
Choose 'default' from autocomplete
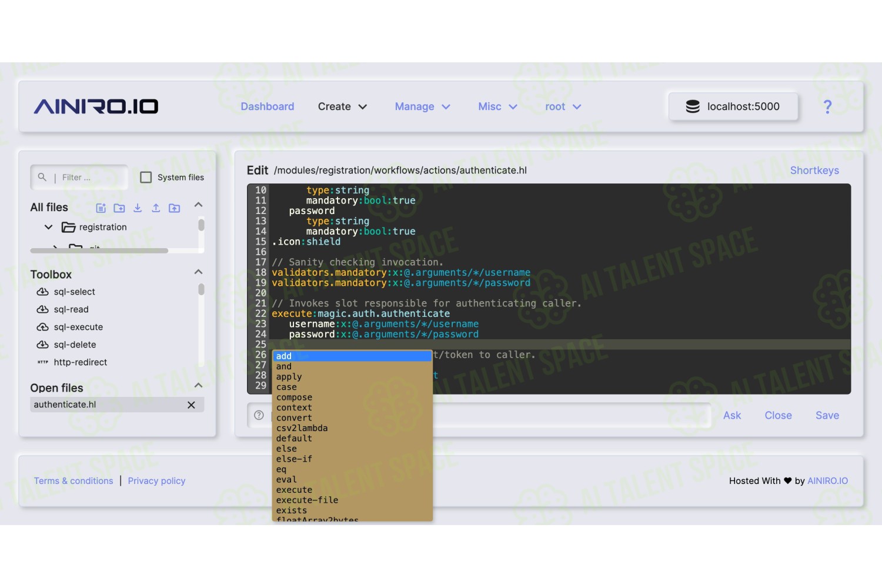click(x=353, y=438)
